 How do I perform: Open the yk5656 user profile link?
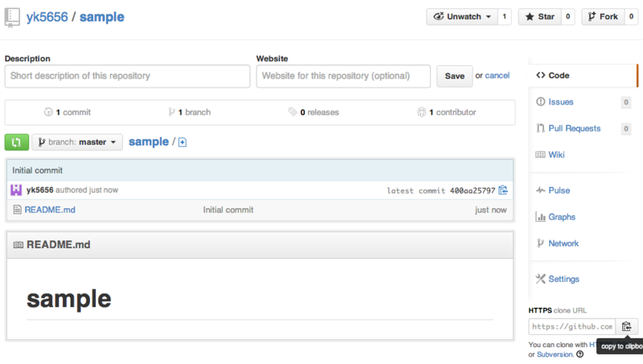click(x=47, y=17)
